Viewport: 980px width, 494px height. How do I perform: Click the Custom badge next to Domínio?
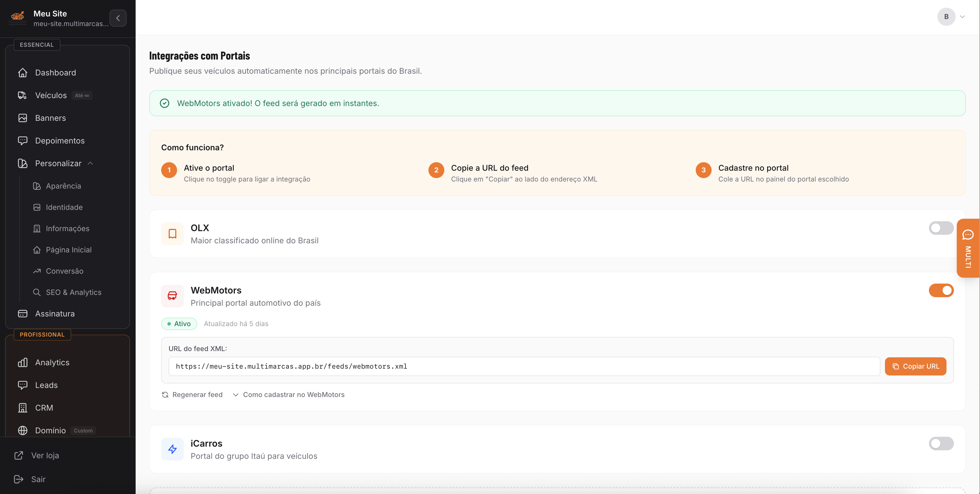[83, 430]
